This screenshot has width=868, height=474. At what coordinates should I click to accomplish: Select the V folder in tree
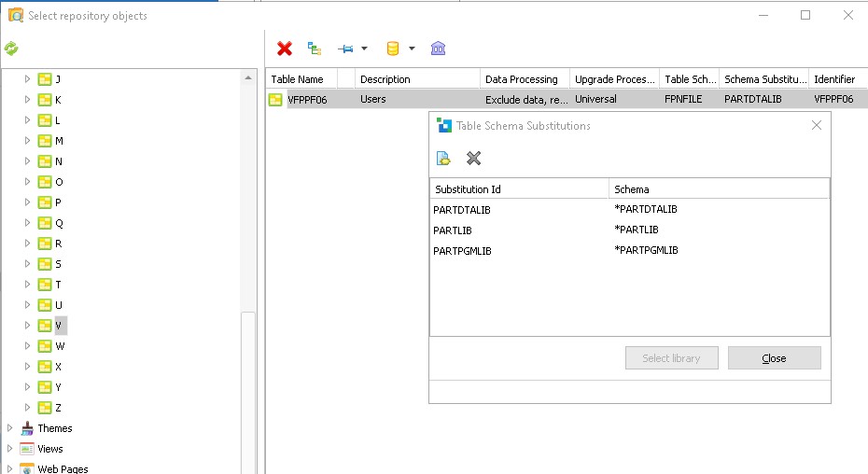(x=59, y=326)
